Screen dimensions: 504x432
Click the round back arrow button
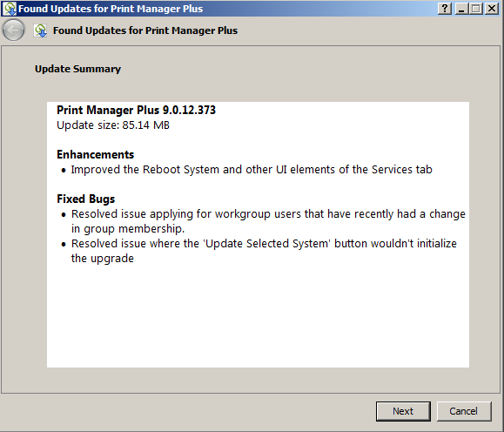coord(13,30)
